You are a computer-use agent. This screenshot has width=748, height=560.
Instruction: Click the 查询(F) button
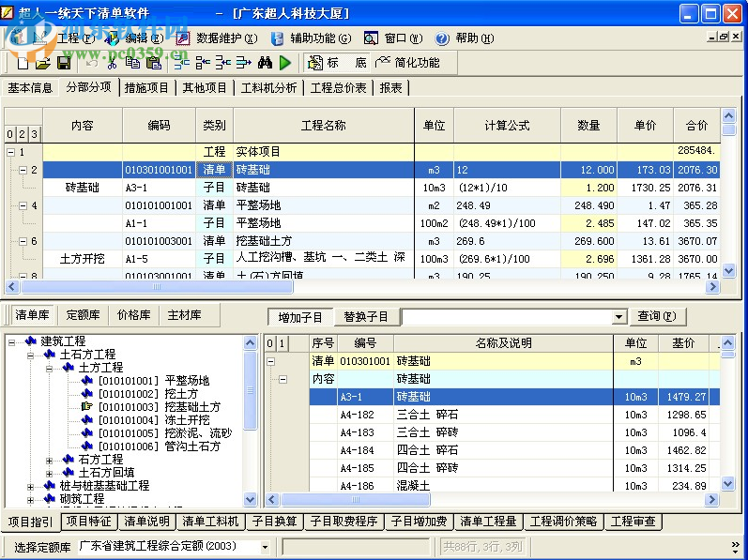(657, 316)
